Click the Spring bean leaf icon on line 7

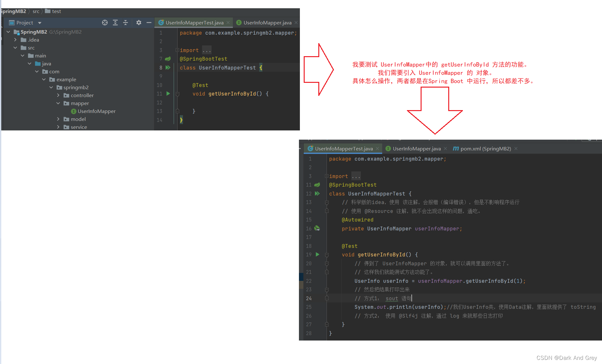(x=168, y=59)
